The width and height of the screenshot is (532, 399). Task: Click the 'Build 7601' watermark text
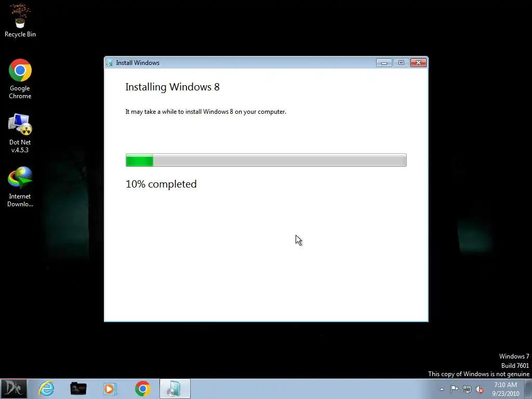515,365
